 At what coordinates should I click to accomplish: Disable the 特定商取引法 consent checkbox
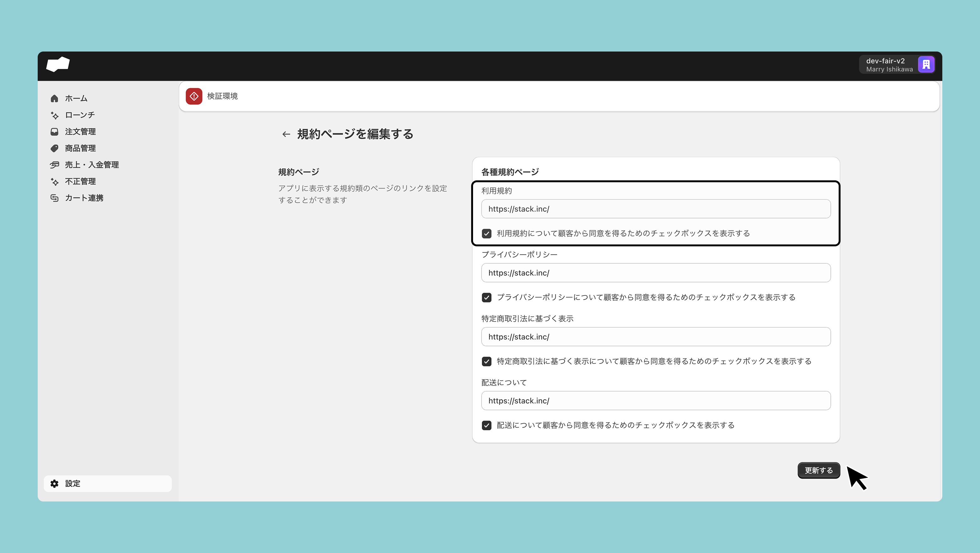pyautogui.click(x=487, y=361)
